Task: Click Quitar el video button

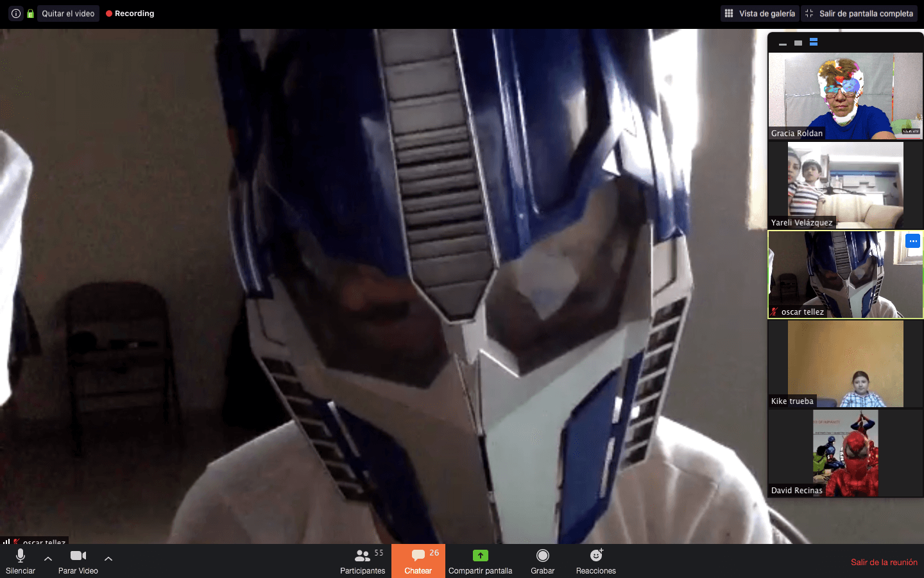Action: [68, 13]
